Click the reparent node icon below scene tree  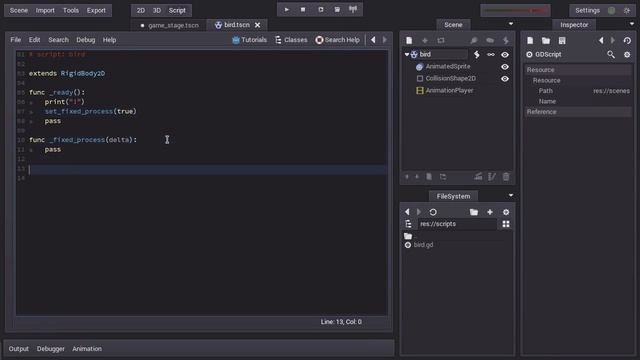443,177
